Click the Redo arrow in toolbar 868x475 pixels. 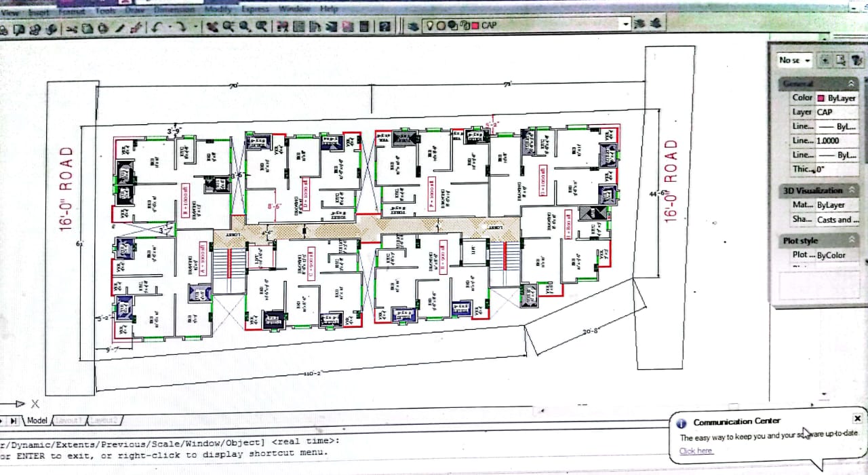(x=180, y=27)
